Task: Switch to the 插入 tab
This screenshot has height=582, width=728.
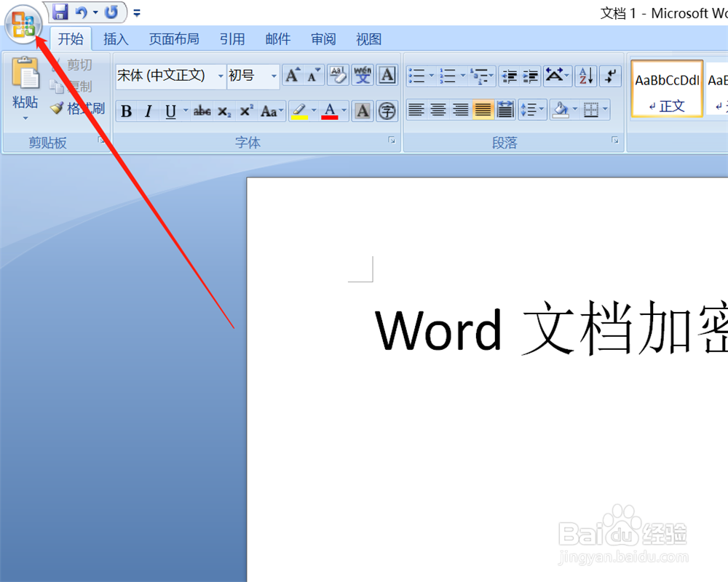Action: pos(116,39)
